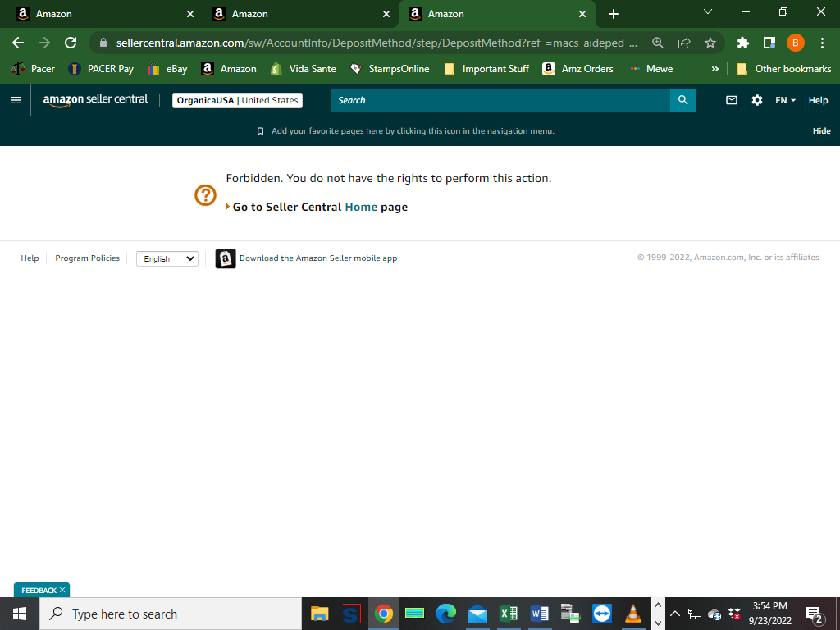The height and width of the screenshot is (630, 840).
Task: Open the Seller Central settings gear
Action: [756, 99]
